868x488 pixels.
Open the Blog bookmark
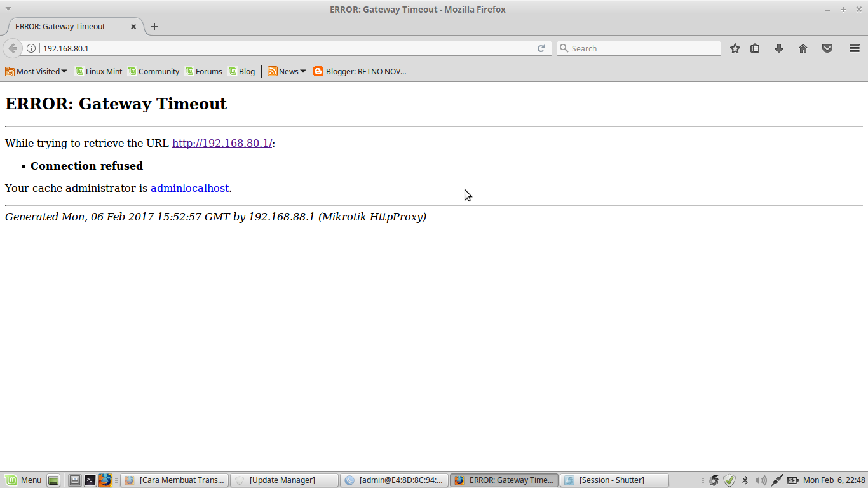pyautogui.click(x=241, y=71)
